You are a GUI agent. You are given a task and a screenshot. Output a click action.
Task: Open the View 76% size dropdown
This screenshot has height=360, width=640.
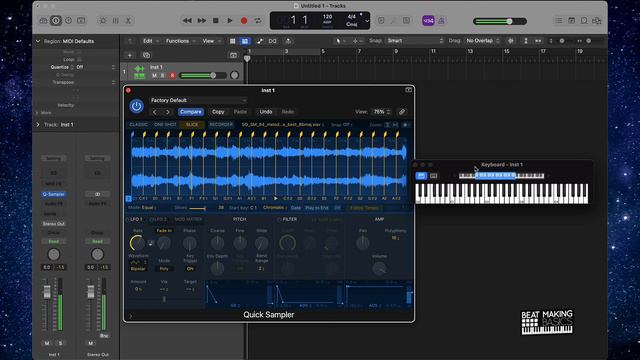381,112
